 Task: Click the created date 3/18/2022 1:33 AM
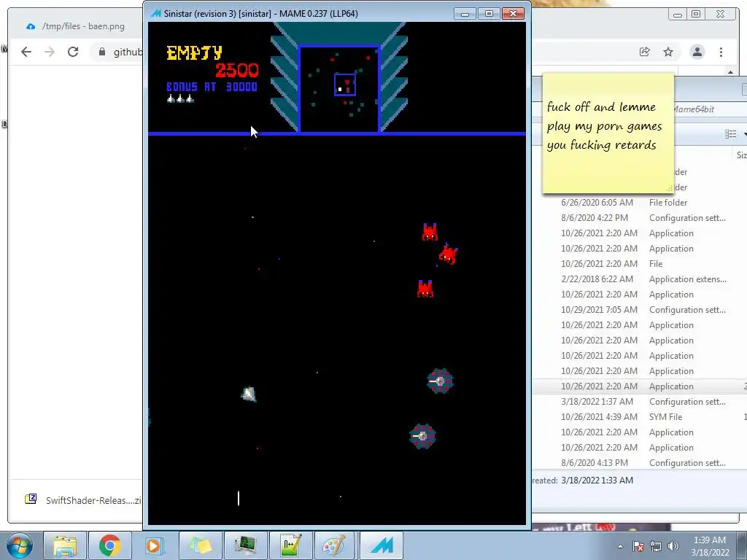click(597, 480)
